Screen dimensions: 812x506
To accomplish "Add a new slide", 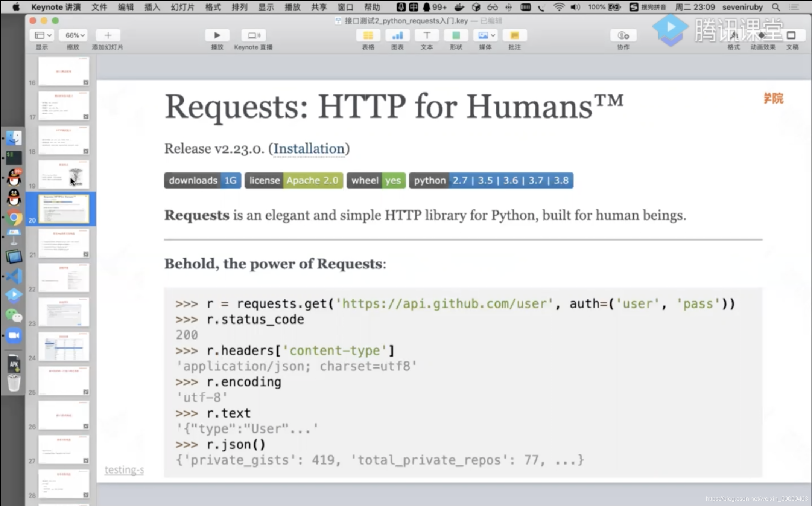I will 108,35.
